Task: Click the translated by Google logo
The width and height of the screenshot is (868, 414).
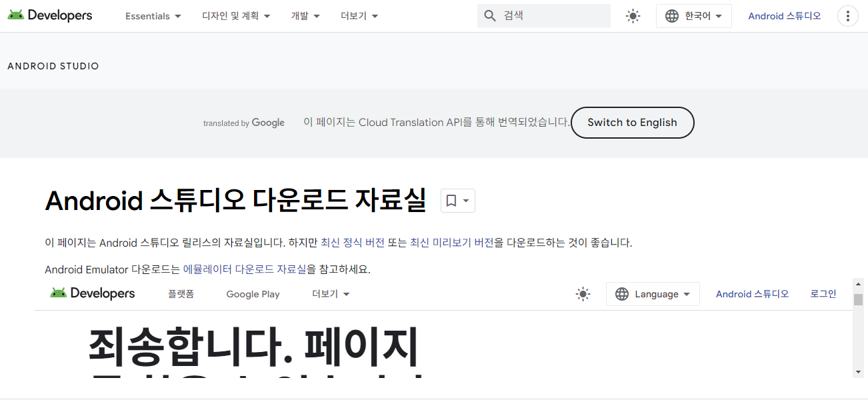Action: pos(244,123)
